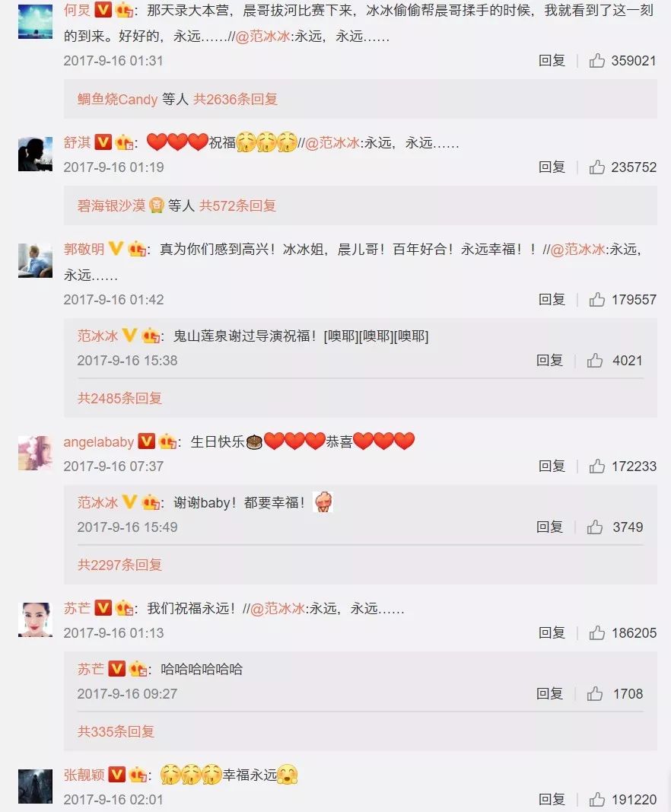Like 苏芒's 哈哈哈 reply with 1708
The width and height of the screenshot is (671, 812).
point(595,694)
